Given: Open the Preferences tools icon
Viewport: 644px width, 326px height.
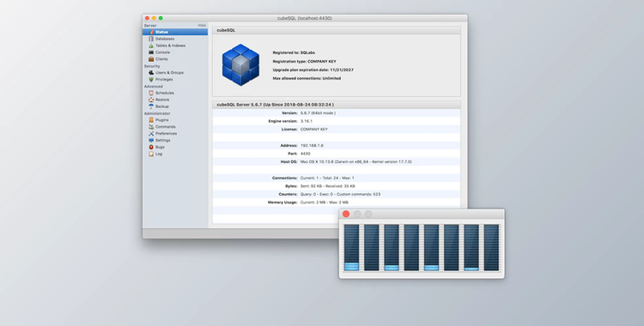Looking at the screenshot, I should point(151,134).
